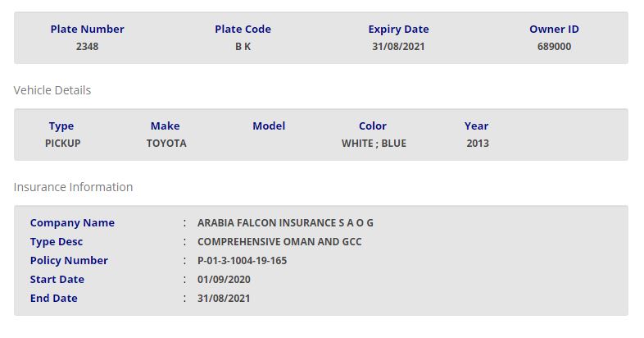Screen dimensions: 644x338
Task: Click the End Date field label
Action: tap(54, 299)
